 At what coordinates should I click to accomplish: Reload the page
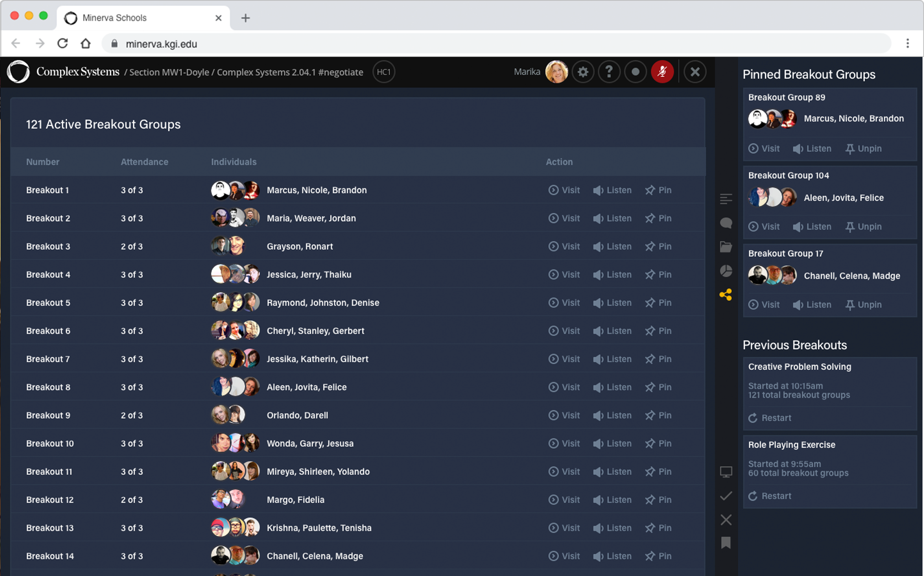[62, 44]
